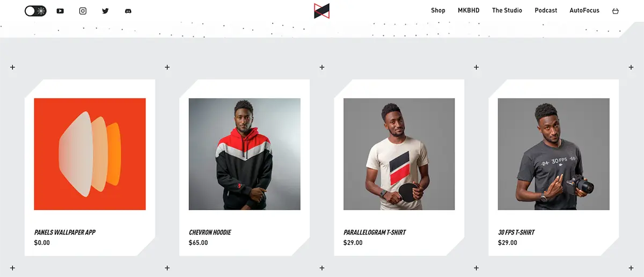View the Chevron Hoodie product photo
Viewport: 644px width, 277px height.
[245, 154]
